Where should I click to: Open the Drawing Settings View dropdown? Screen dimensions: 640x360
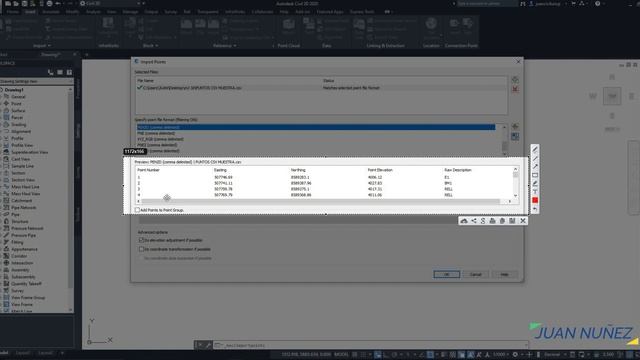pyautogui.click(x=36, y=82)
